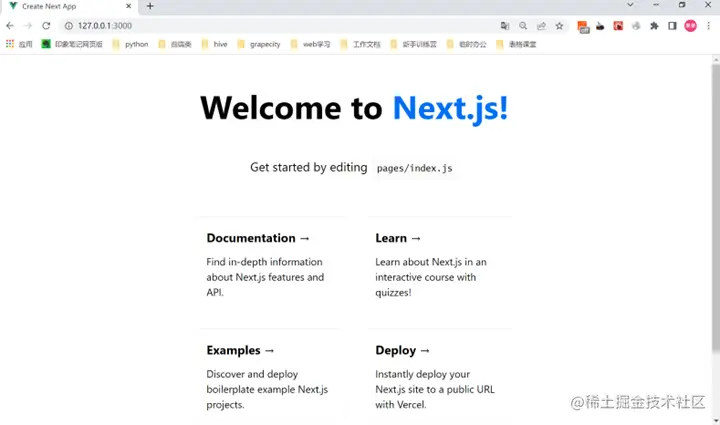
Task: Click the scrollbar up arrow
Action: pos(716,60)
